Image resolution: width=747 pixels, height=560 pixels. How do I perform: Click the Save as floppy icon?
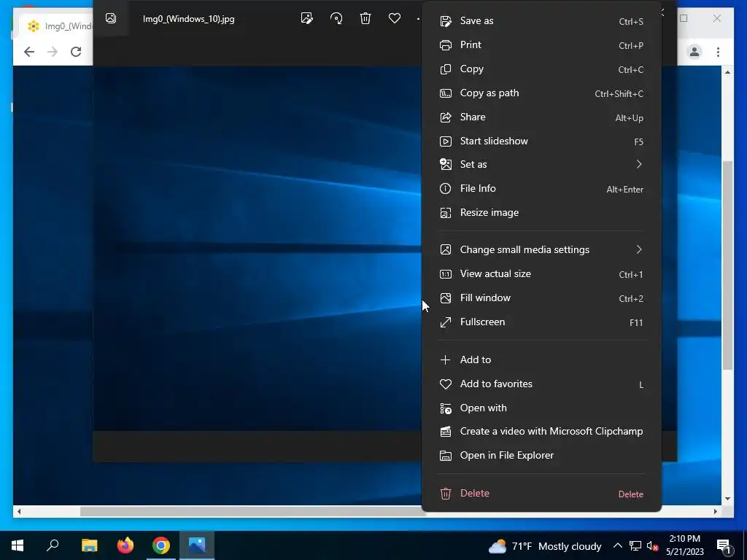click(446, 21)
